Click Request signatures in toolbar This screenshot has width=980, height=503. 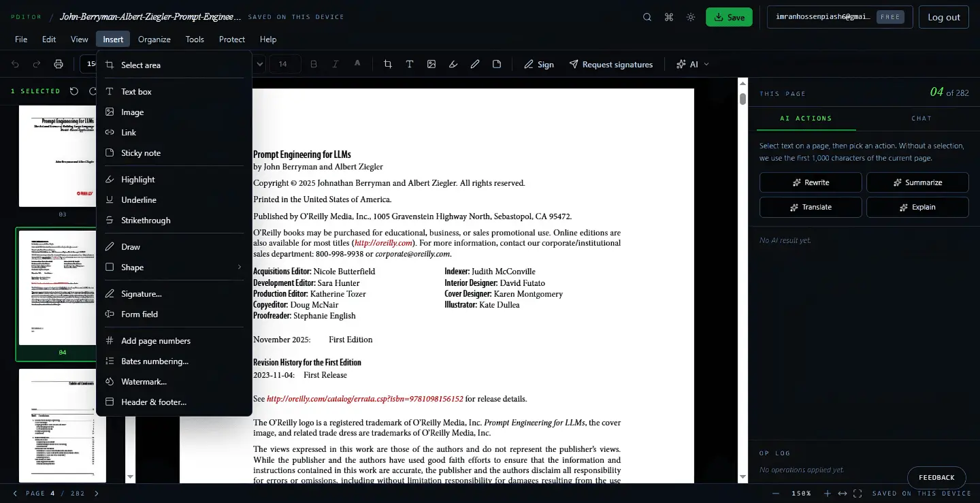611,64
